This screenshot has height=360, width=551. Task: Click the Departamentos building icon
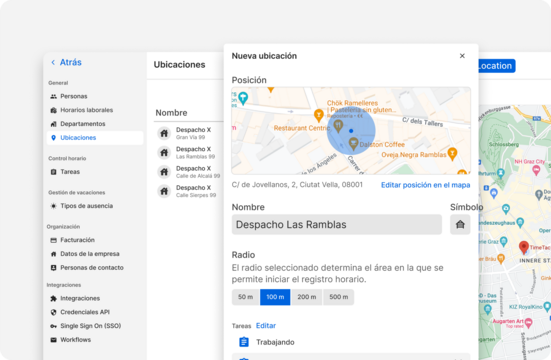click(x=53, y=124)
